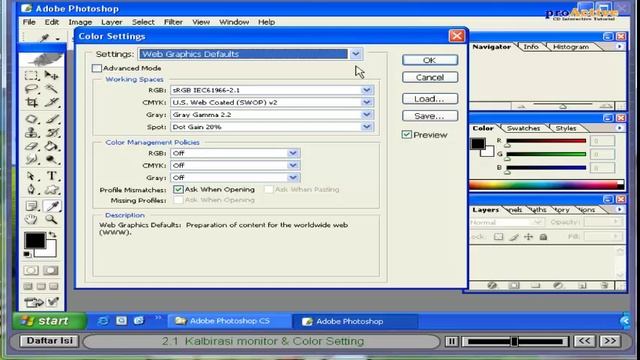Select the Dodge tool

[51, 160]
